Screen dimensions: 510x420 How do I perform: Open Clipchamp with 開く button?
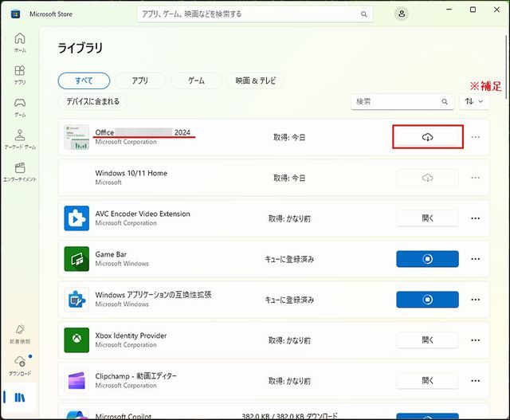tap(427, 381)
